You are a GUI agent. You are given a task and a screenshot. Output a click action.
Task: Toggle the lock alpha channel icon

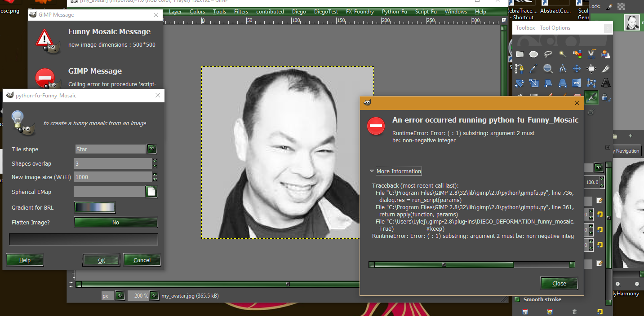621,6
